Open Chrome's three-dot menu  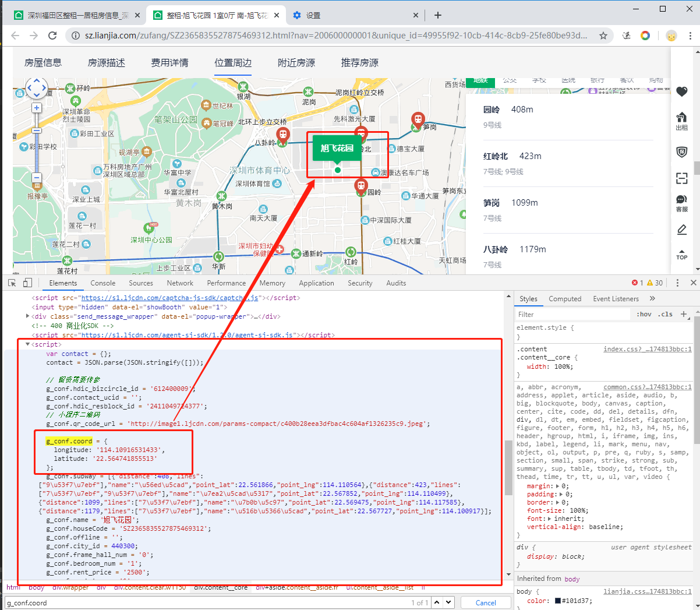[690, 36]
